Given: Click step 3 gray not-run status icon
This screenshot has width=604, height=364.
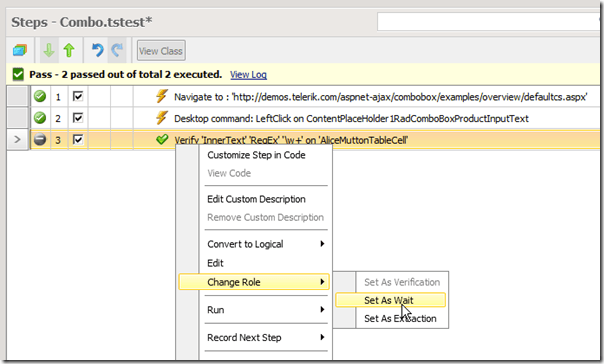Looking at the screenshot, I should pos(40,139).
